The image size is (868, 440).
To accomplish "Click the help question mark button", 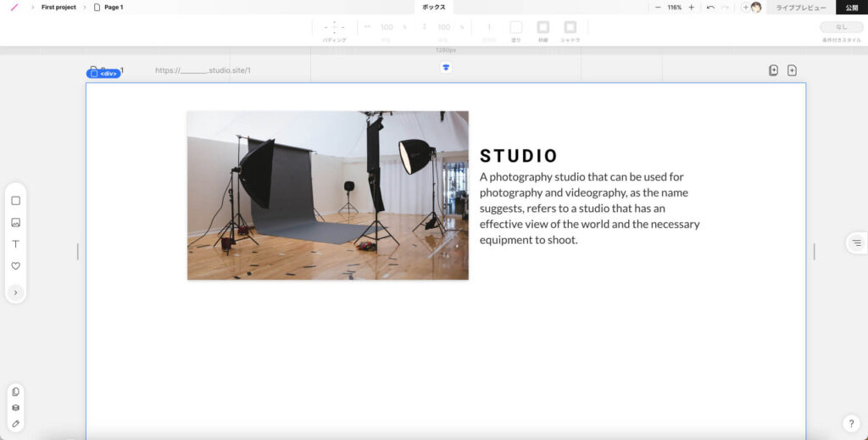I will pyautogui.click(x=852, y=423).
